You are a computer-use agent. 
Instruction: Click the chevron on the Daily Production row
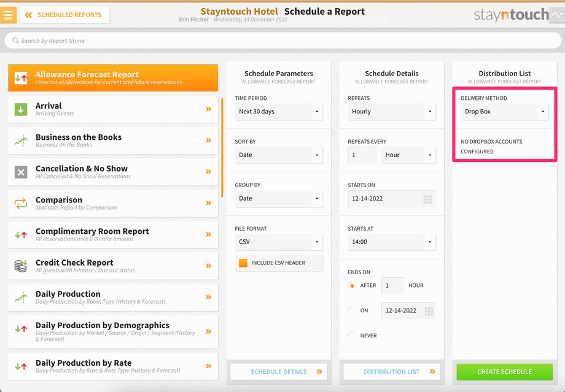pyautogui.click(x=208, y=297)
